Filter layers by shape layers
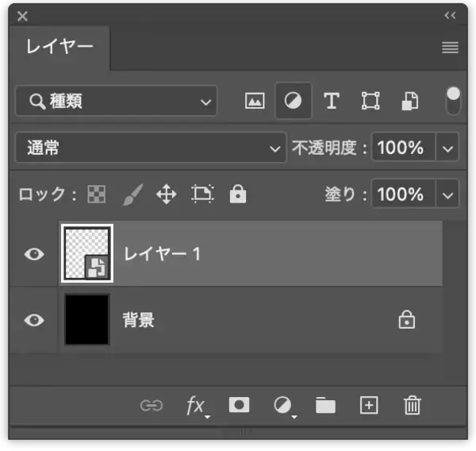The image size is (476, 451). (x=370, y=101)
